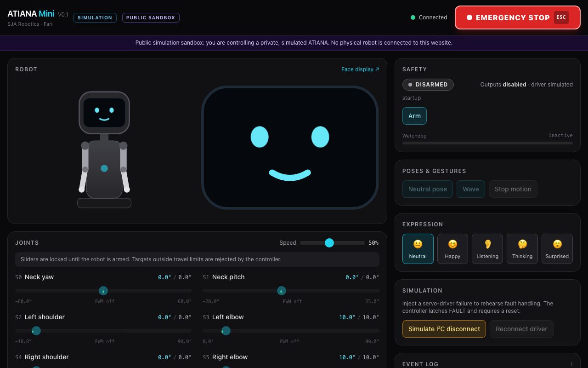Click the Speed value '50%'
Screen dimensions: 588x368
(373, 243)
